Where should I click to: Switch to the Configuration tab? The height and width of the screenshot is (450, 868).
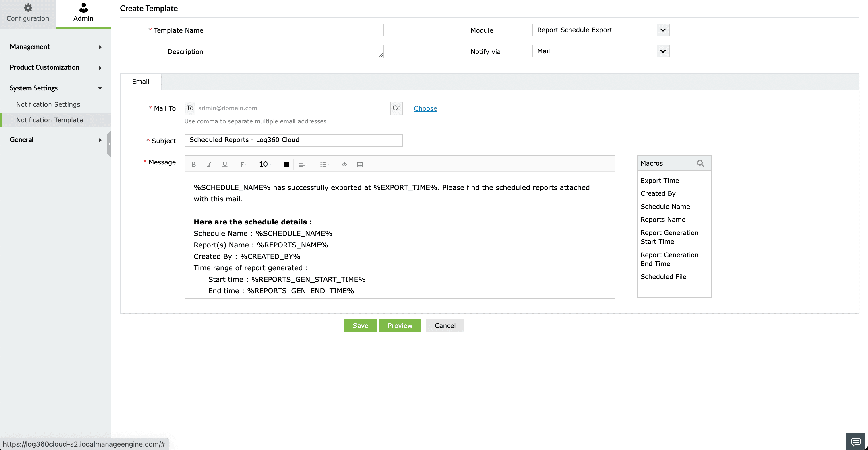click(28, 13)
